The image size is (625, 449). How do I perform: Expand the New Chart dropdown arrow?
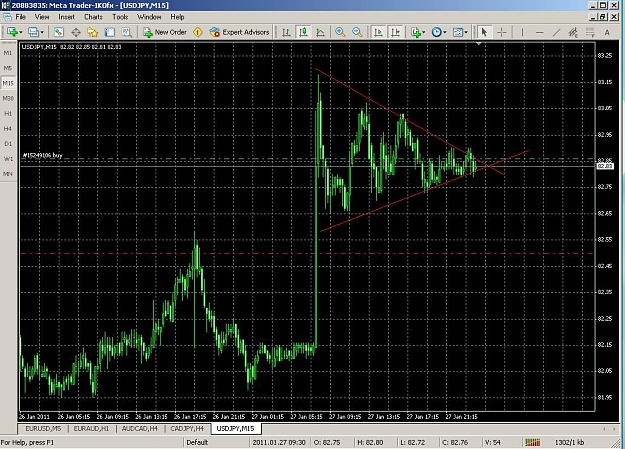point(21,32)
